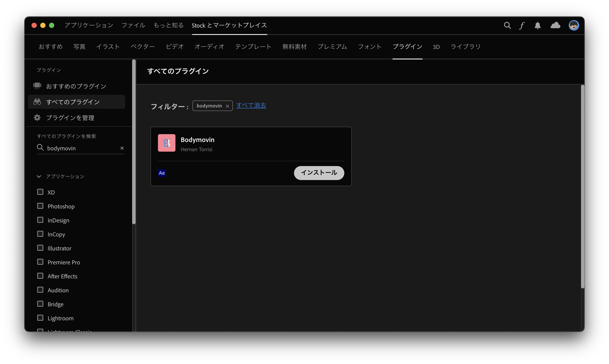Switch to the プレミアム category tab
The height and width of the screenshot is (364, 609).
(332, 47)
